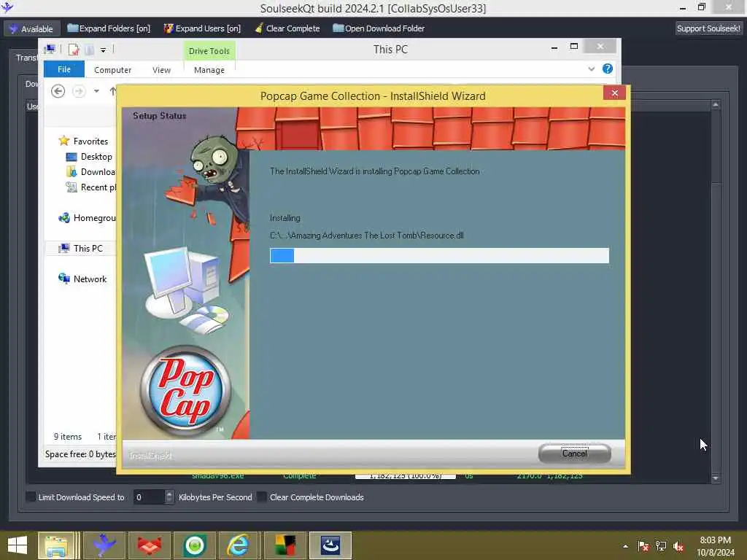Image resolution: width=747 pixels, height=560 pixels.
Task: Select Network in navigation pane
Action: tap(90, 279)
